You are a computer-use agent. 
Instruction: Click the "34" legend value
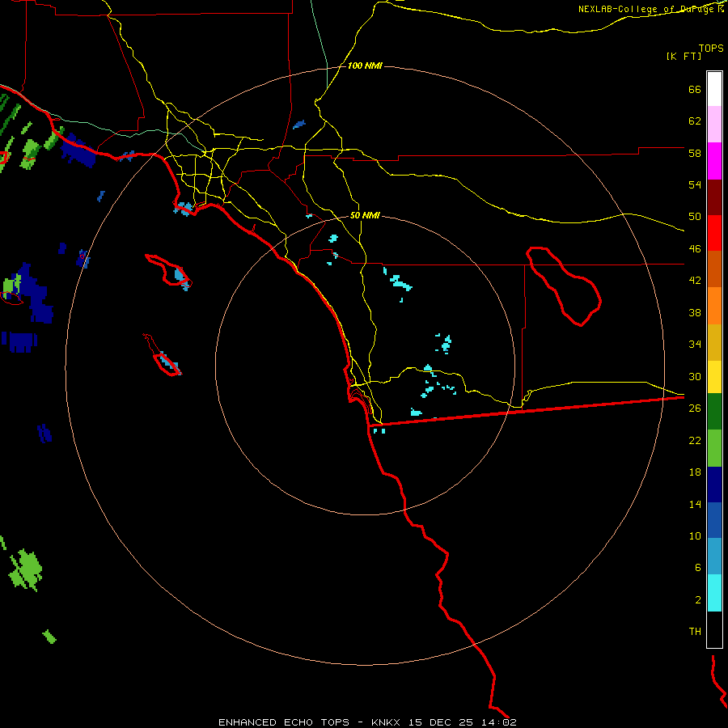tap(695, 344)
